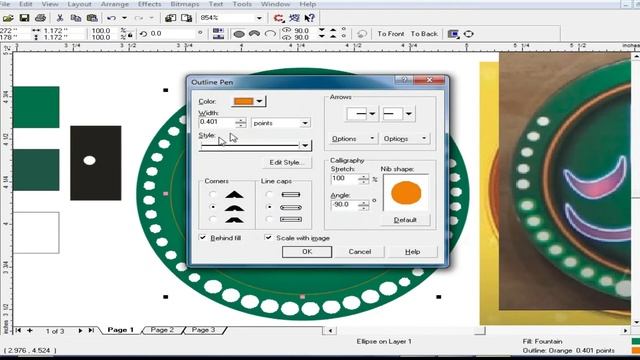Open the start arrowhead dropdown
The height and width of the screenshot is (360, 640).
coord(372,114)
